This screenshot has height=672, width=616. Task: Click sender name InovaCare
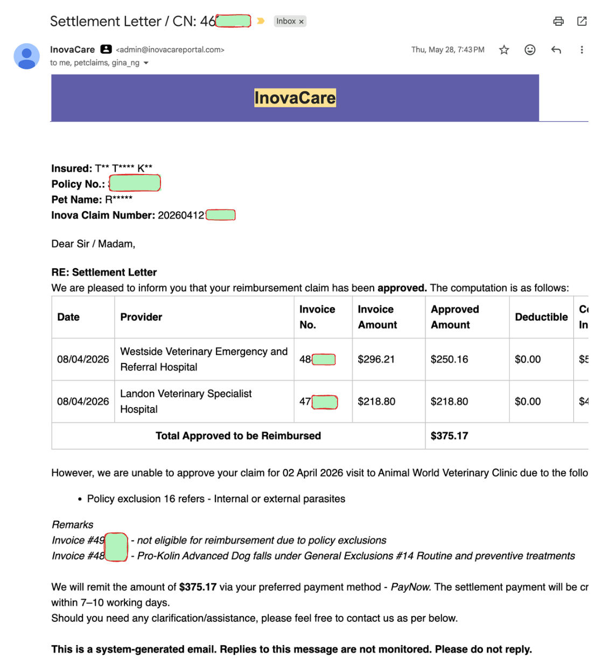[x=72, y=50]
